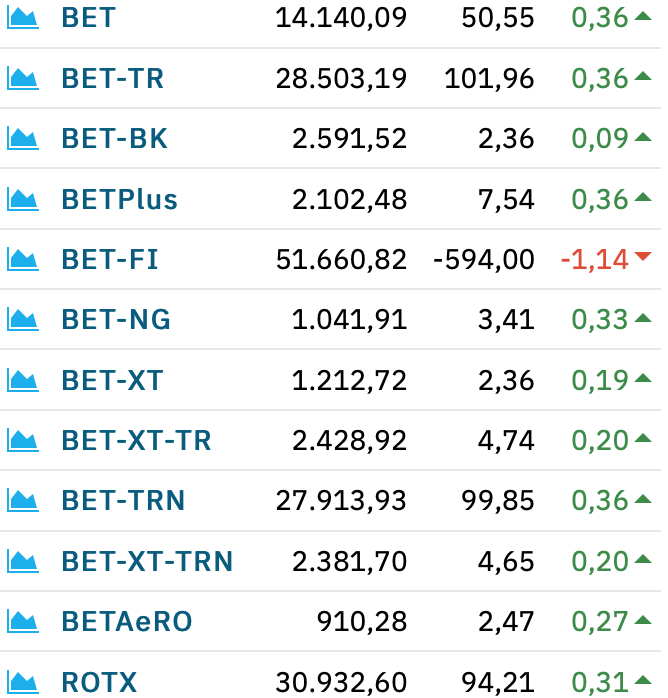Image resolution: width=668 pixels, height=698 pixels.
Task: Open the BET-TR index link
Action: 113,79
